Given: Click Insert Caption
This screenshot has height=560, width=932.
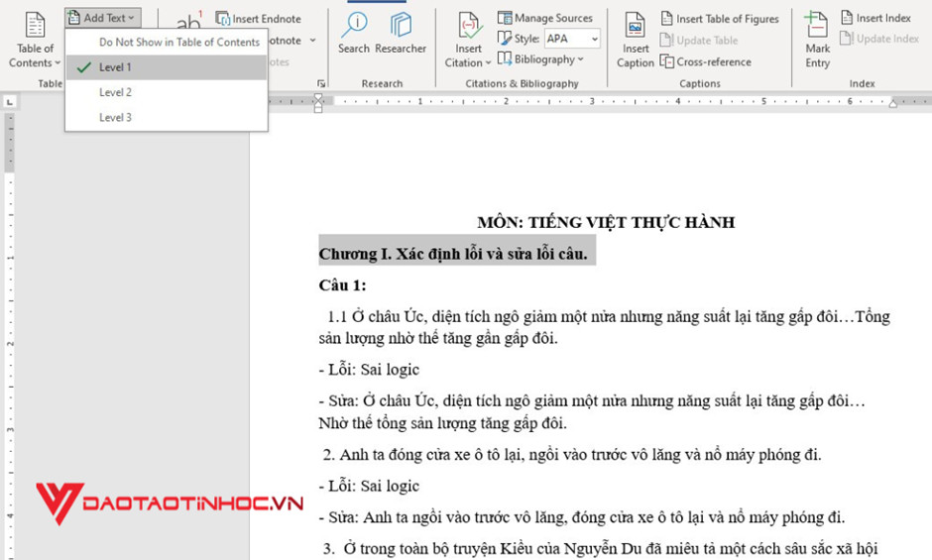Looking at the screenshot, I should [635, 41].
